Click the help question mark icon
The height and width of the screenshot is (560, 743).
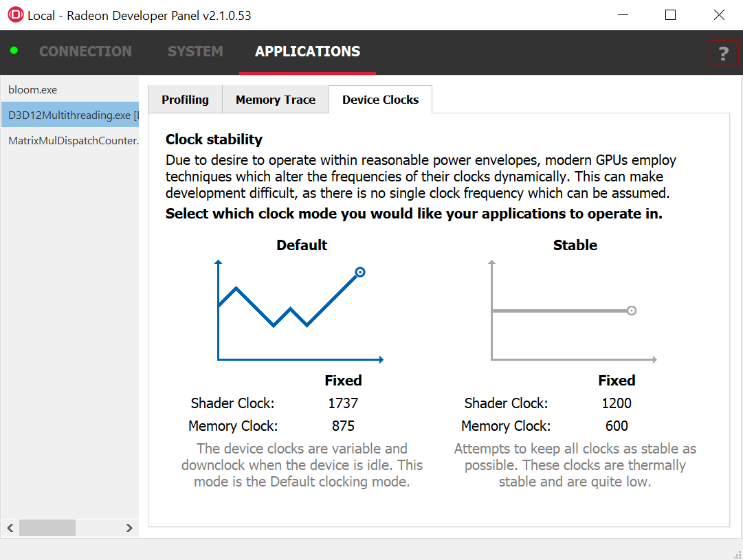coord(723,54)
